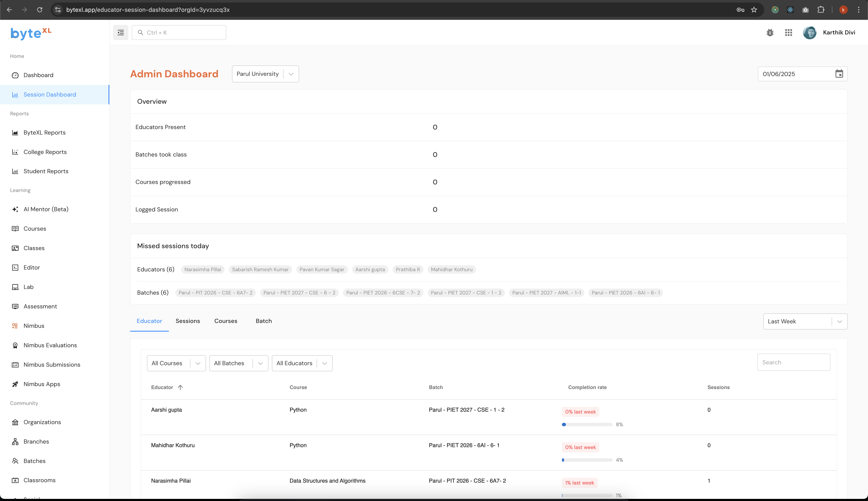Viewport: 868px width, 501px height.
Task: Collapse the sidebar menu toggle icon
Action: pyautogui.click(x=121, y=32)
